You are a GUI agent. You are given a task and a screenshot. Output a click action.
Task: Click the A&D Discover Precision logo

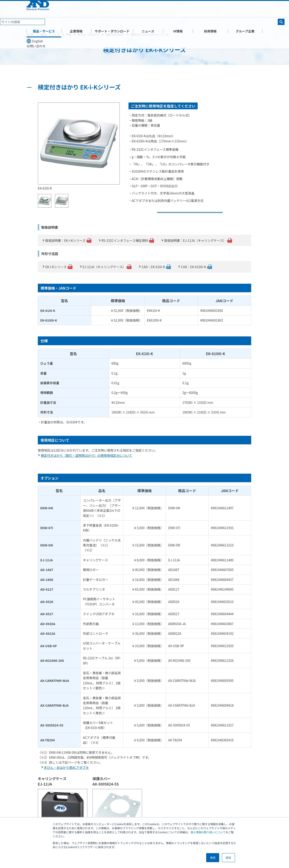[x=38, y=5]
